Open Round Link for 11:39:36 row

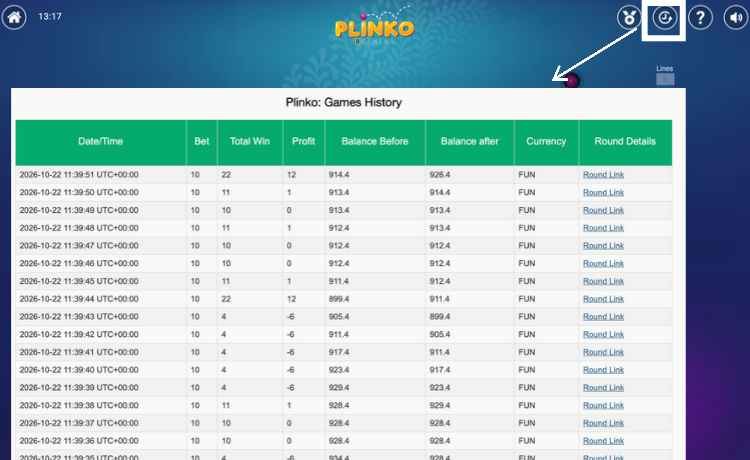(x=603, y=441)
